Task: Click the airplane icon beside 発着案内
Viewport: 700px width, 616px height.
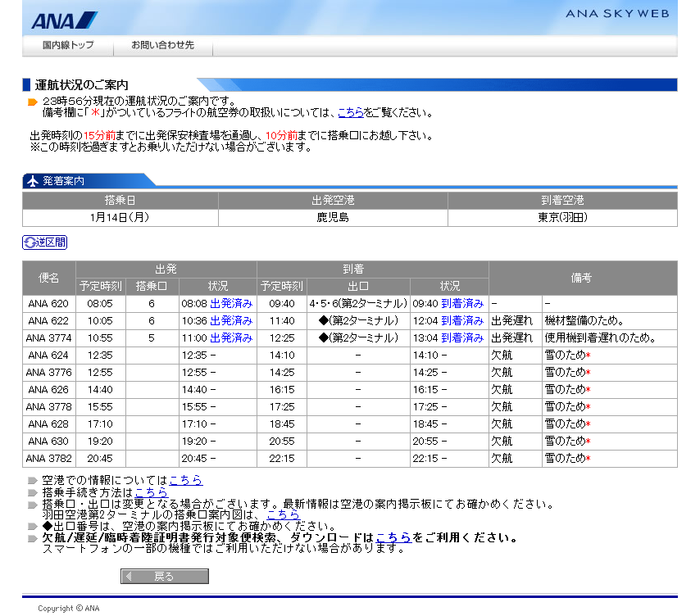Action: (x=33, y=181)
